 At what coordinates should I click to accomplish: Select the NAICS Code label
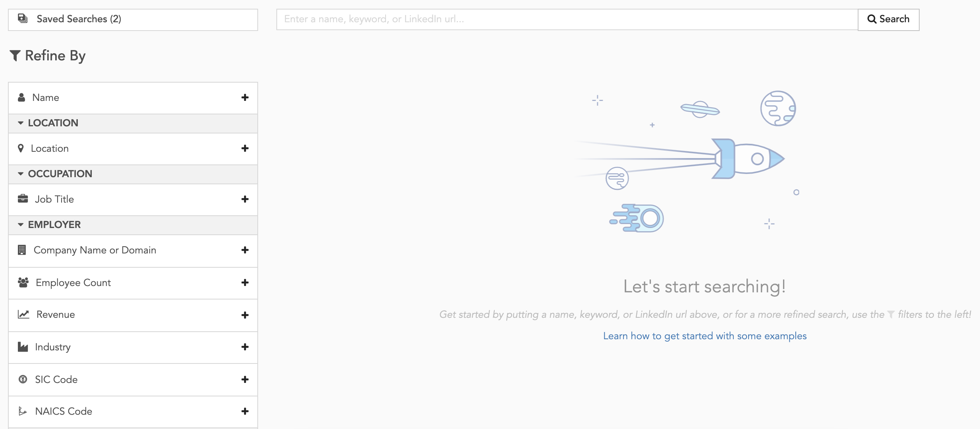[x=64, y=412]
